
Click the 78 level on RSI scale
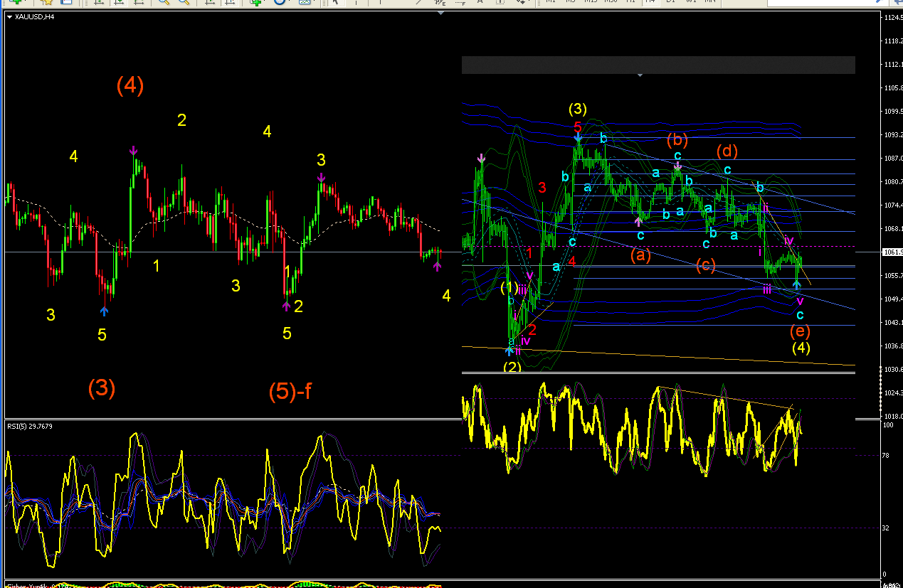[x=886, y=456]
